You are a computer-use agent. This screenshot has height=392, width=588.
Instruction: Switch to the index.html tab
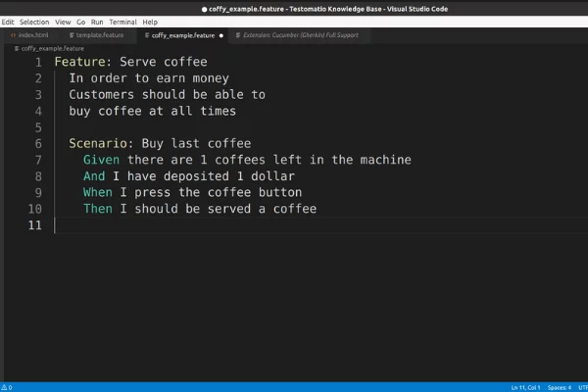click(32, 35)
